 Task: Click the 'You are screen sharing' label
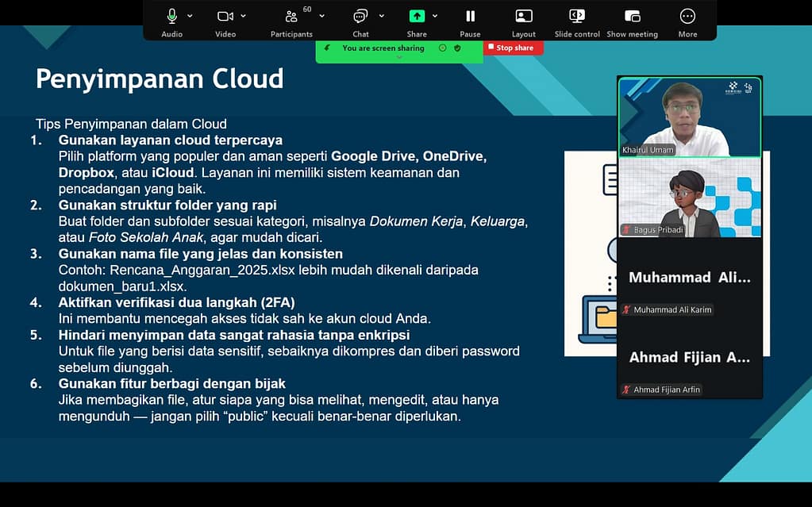click(x=383, y=48)
